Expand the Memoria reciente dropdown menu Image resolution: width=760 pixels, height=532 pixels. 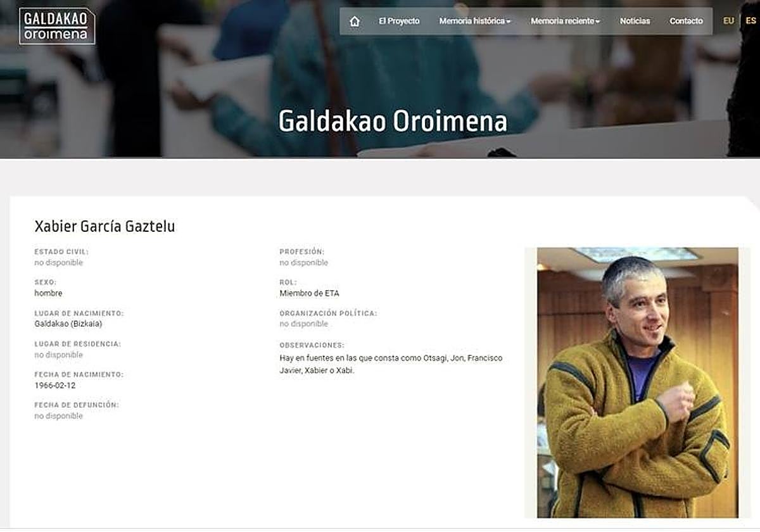point(566,21)
